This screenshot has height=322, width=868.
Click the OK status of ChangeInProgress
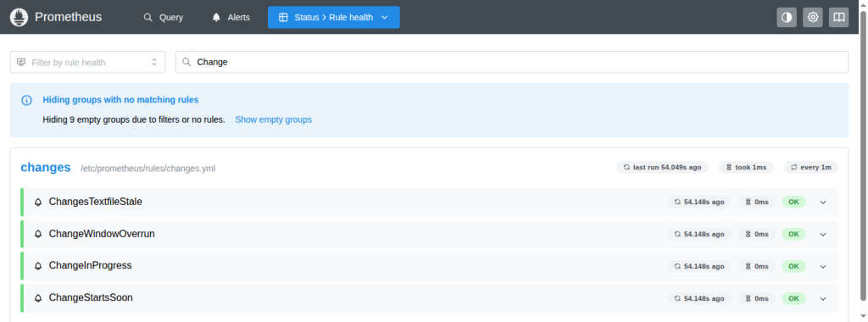(x=793, y=266)
